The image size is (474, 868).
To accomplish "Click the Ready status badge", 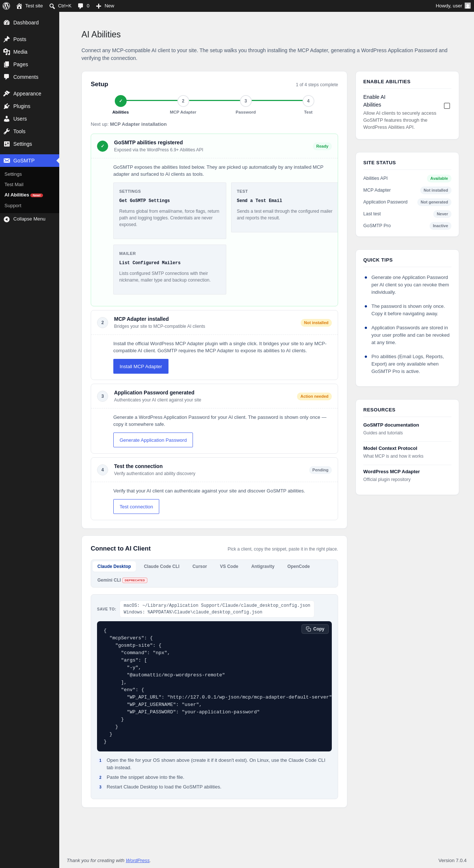I will pyautogui.click(x=322, y=146).
